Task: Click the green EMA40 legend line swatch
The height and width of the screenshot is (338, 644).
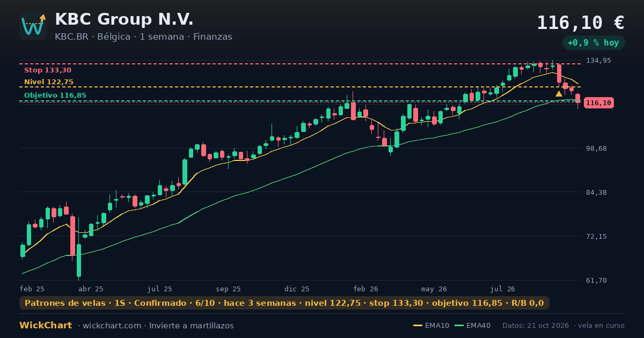Action: click(459, 326)
